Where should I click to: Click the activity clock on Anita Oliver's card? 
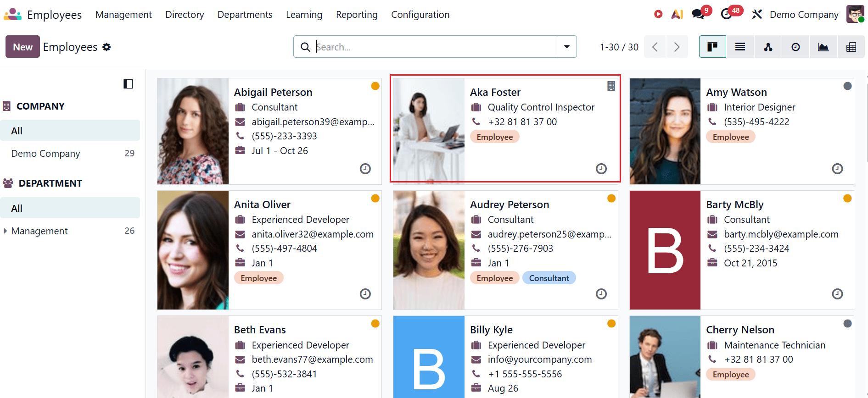365,294
